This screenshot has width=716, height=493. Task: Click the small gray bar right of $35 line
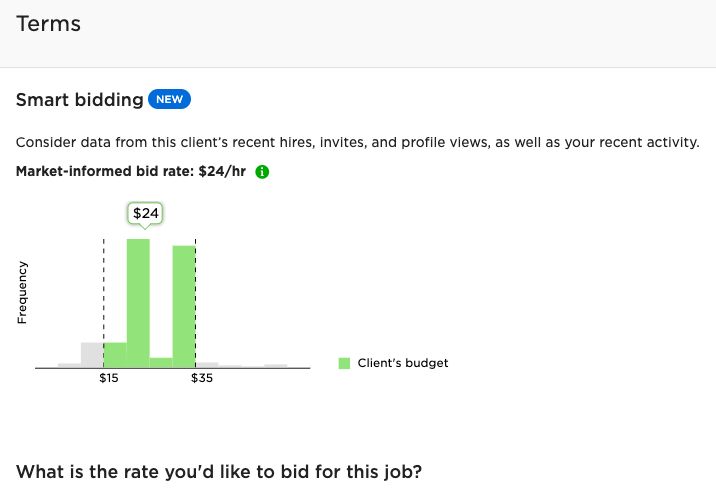tap(207, 365)
